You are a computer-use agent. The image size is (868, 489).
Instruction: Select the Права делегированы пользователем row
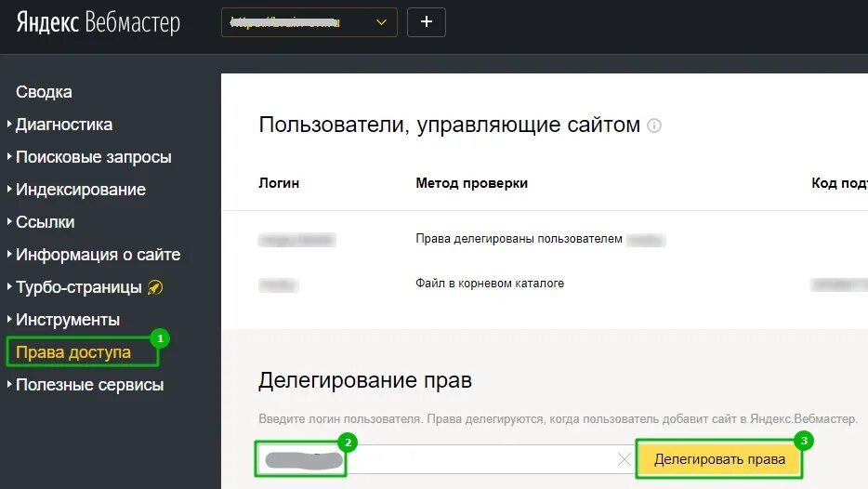545,239
